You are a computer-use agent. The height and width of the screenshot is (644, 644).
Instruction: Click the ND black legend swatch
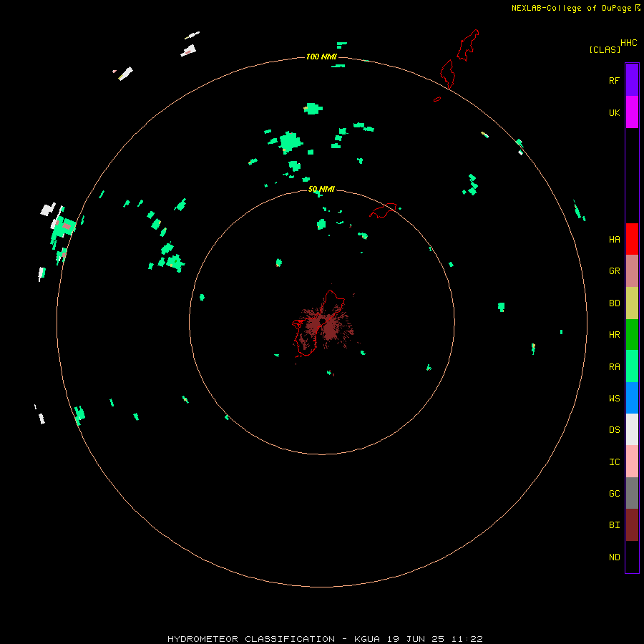(x=632, y=557)
